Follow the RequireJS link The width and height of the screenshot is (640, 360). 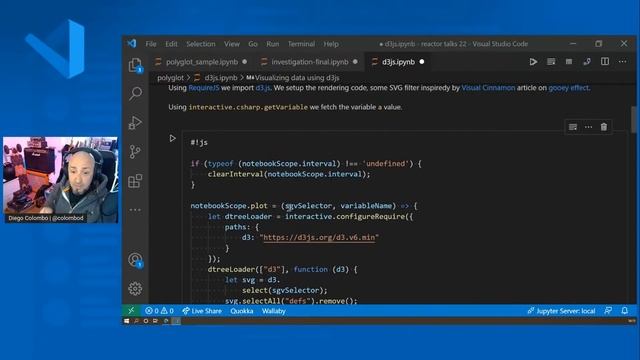tap(203, 88)
